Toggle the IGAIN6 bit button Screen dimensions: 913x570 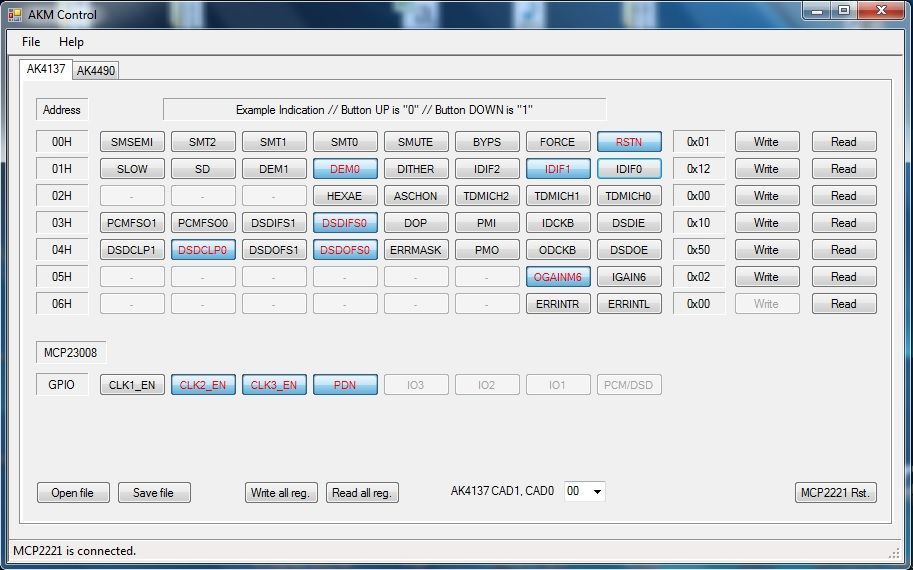pyautogui.click(x=629, y=277)
